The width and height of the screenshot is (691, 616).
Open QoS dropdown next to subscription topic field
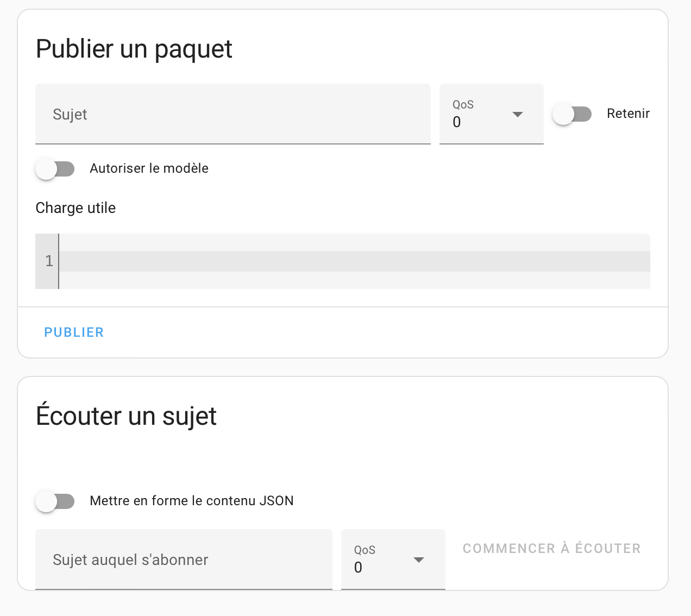[x=393, y=560]
